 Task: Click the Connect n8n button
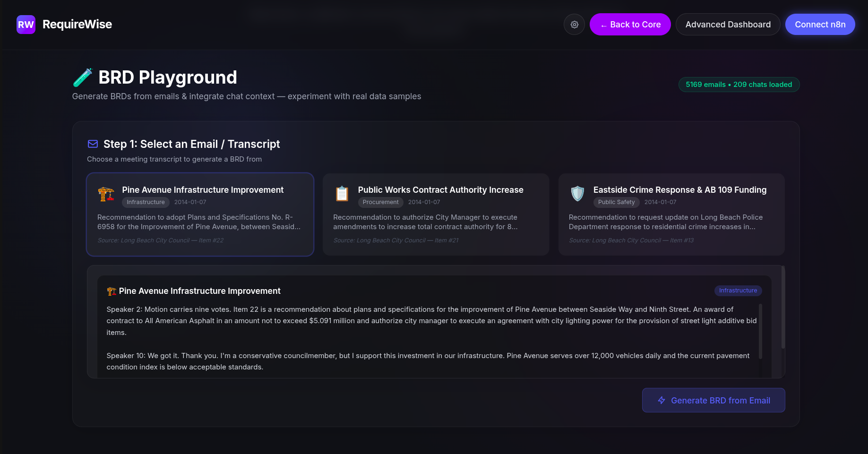click(x=820, y=25)
